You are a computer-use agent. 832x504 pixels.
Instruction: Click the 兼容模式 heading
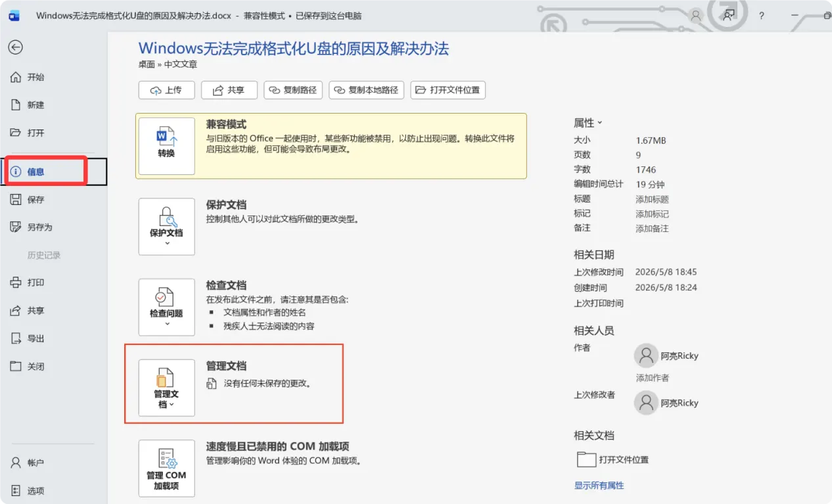[x=226, y=124]
